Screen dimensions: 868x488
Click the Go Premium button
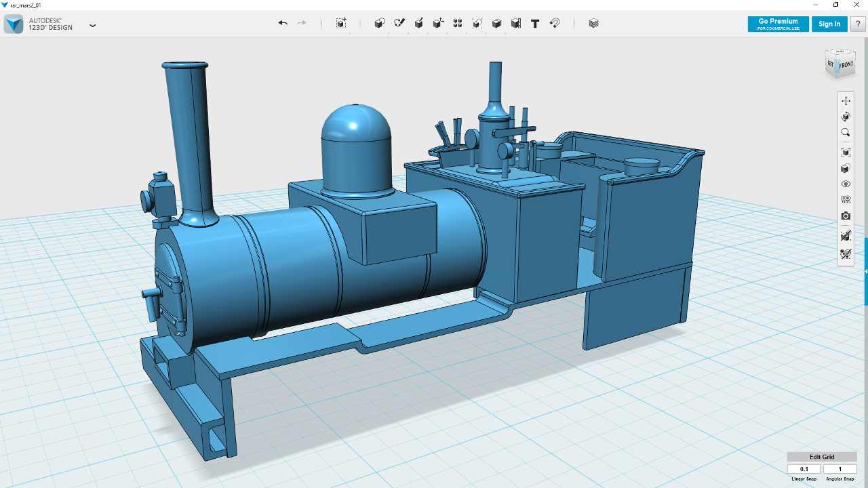(x=778, y=24)
